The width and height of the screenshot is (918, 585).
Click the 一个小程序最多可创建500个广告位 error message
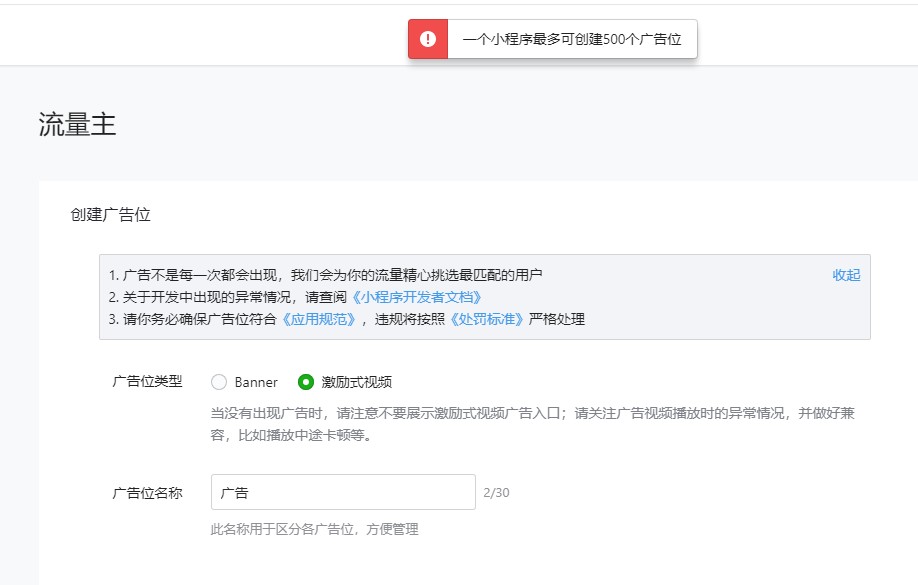572,39
